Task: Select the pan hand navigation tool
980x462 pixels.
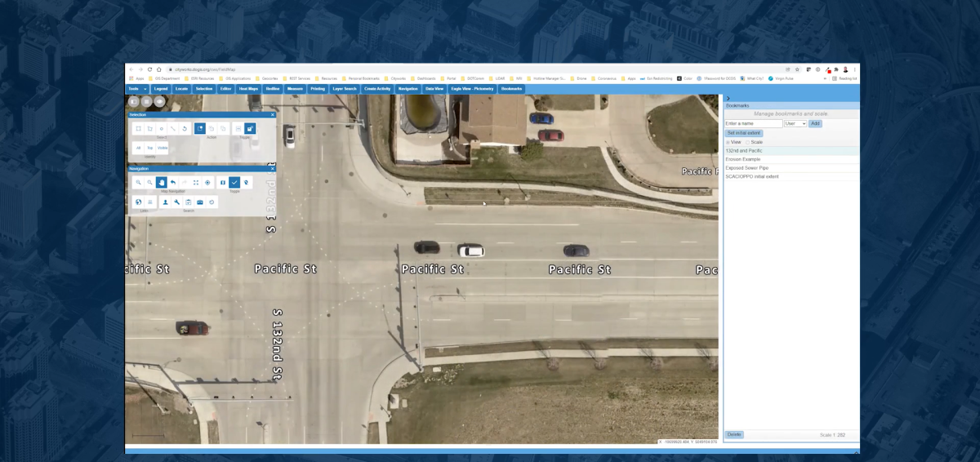Action: coord(162,183)
